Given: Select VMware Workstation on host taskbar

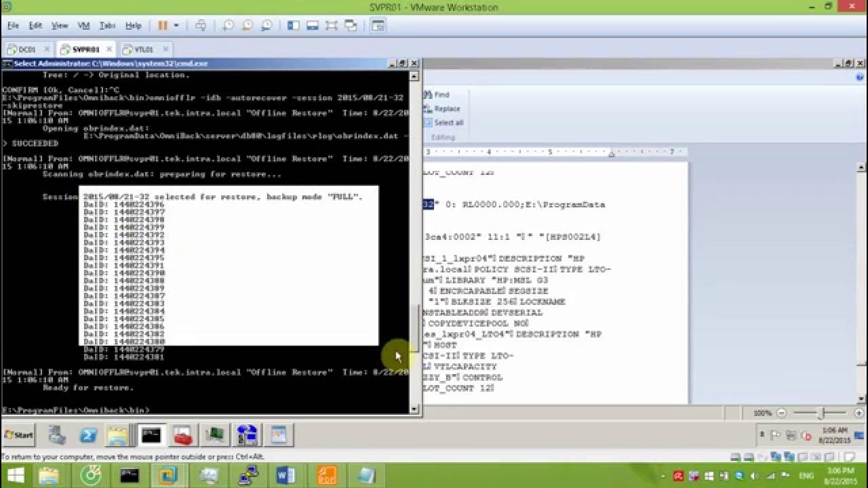Looking at the screenshot, I should tap(167, 475).
